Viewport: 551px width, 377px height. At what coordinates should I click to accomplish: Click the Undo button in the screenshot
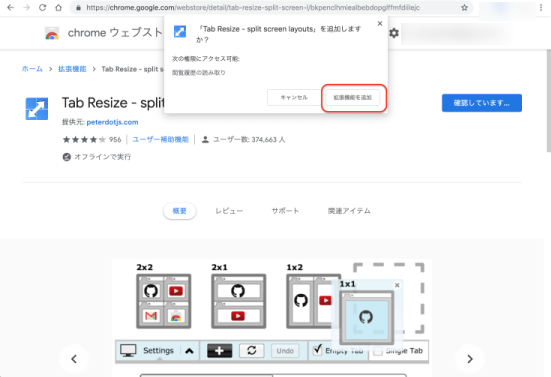point(285,351)
